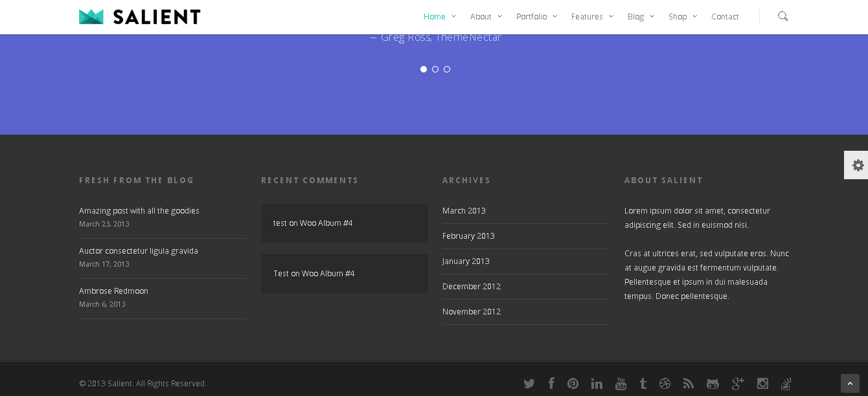This screenshot has width=868, height=396.
Task: Select the third testimonial slider dot
Action: point(447,69)
